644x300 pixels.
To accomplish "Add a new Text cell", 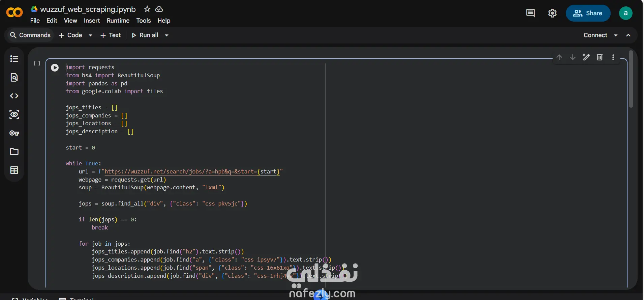I will [x=111, y=35].
